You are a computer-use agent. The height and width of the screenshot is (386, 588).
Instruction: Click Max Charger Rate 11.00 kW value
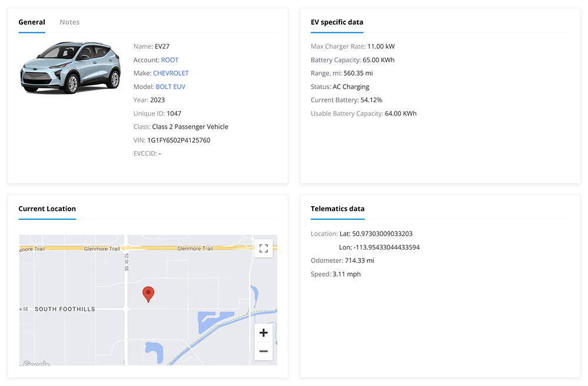(381, 46)
